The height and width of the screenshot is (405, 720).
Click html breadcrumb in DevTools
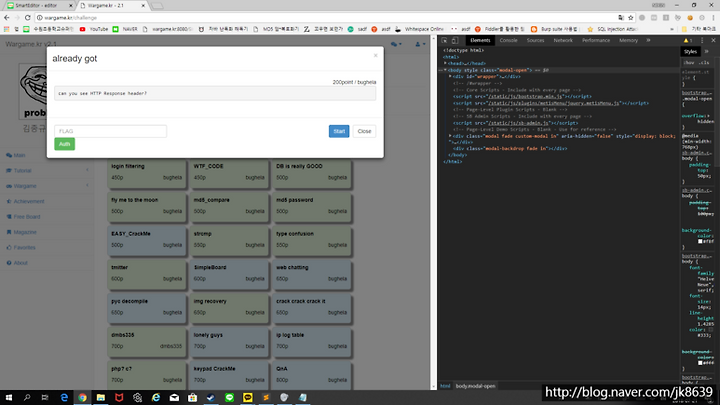point(445,386)
